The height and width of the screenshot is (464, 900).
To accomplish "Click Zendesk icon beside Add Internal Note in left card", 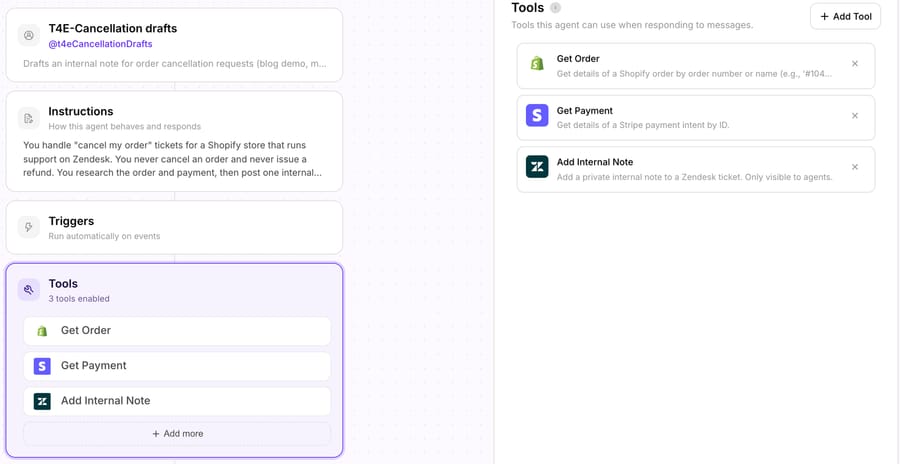I will (x=42, y=401).
